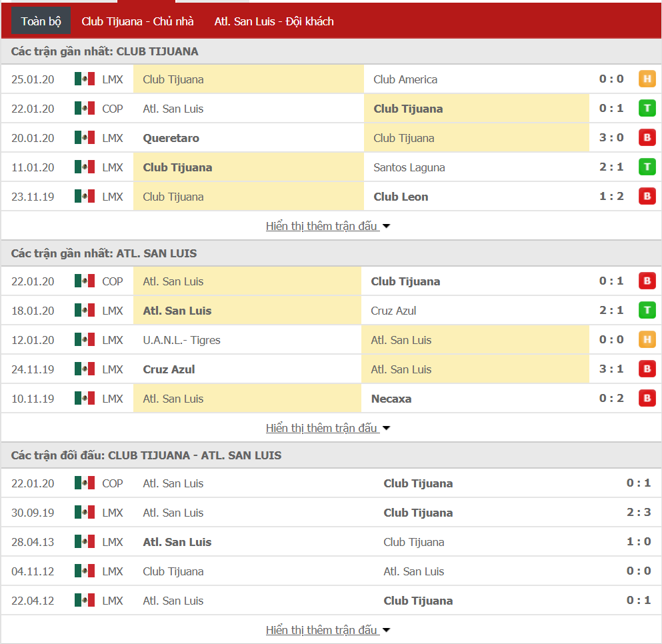
Task: Click bold Cruz Azul in 24.11.19 row
Action: tap(169, 369)
